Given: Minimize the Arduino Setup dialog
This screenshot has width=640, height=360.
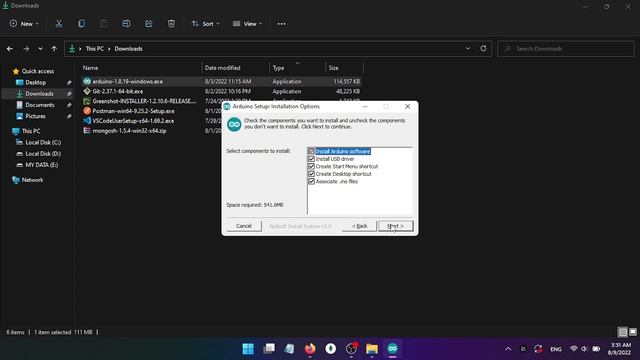Looking at the screenshot, I should click(365, 107).
